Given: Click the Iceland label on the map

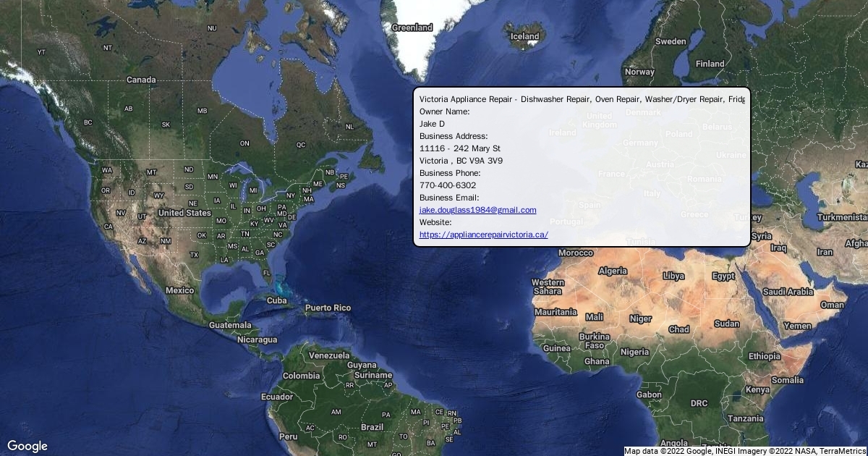Looking at the screenshot, I should click(x=525, y=36).
